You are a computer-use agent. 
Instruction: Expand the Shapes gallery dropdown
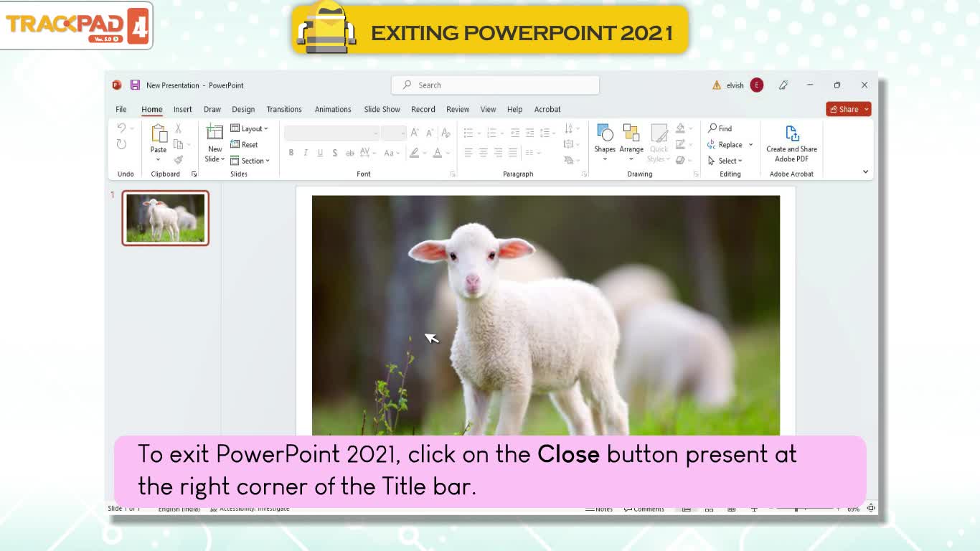605,159
